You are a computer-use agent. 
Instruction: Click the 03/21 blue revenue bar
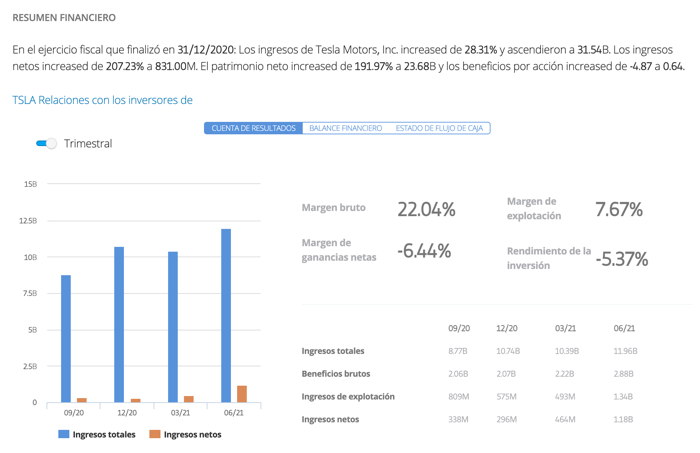173,327
